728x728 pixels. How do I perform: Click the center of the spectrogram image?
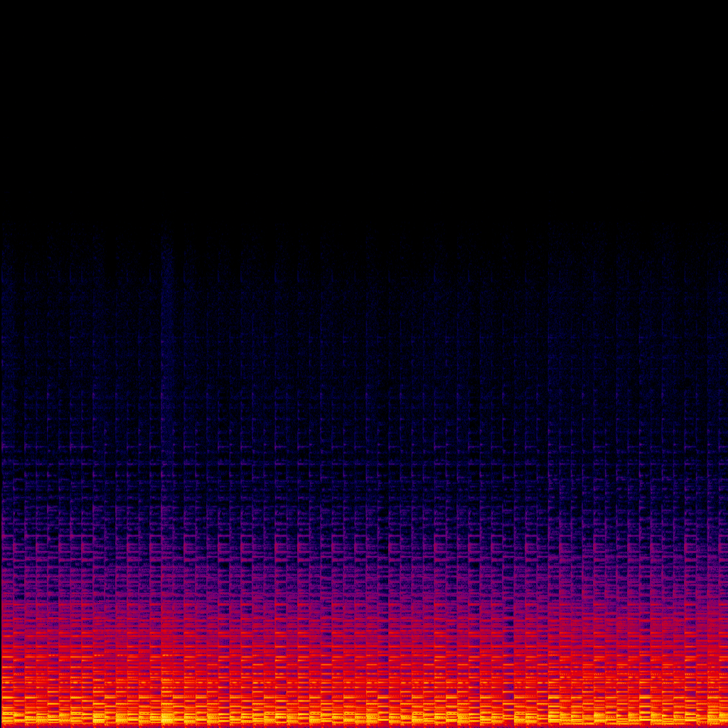(364, 364)
